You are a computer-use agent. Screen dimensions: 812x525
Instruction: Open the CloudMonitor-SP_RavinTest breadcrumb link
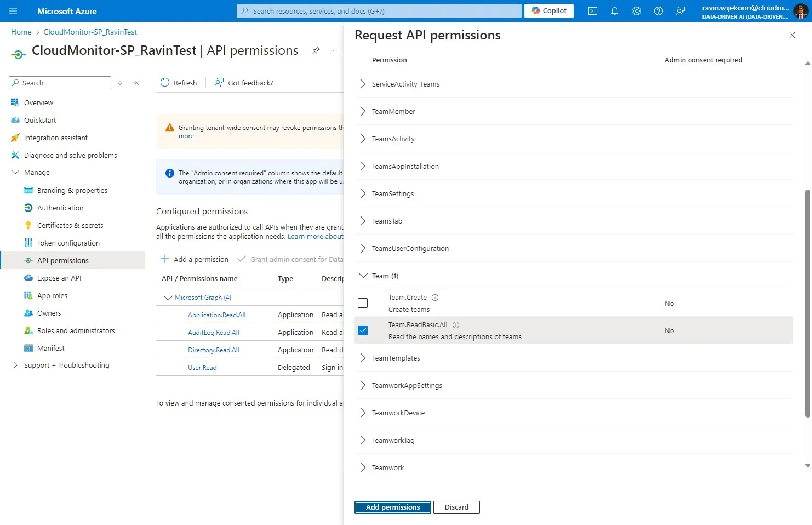pyautogui.click(x=90, y=32)
